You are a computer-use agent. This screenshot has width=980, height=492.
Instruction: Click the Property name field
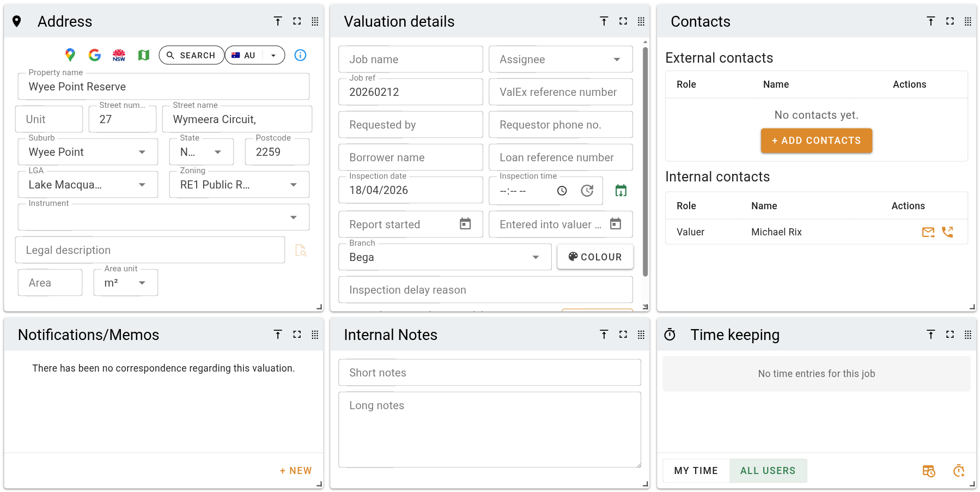click(x=163, y=87)
